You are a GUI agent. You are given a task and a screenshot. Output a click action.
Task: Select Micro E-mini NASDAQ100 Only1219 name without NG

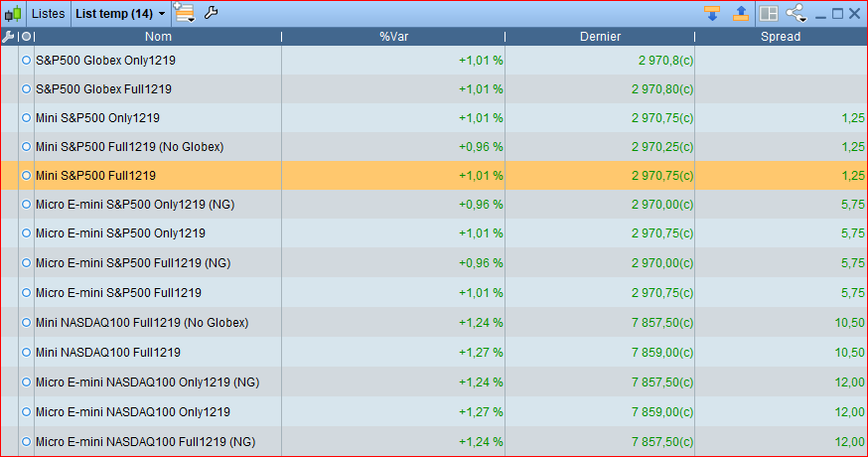133,412
